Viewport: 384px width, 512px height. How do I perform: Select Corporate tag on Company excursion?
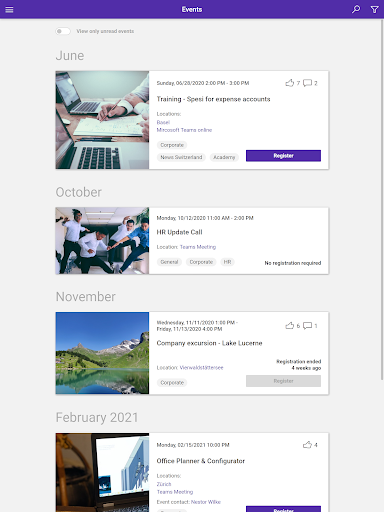click(x=172, y=383)
